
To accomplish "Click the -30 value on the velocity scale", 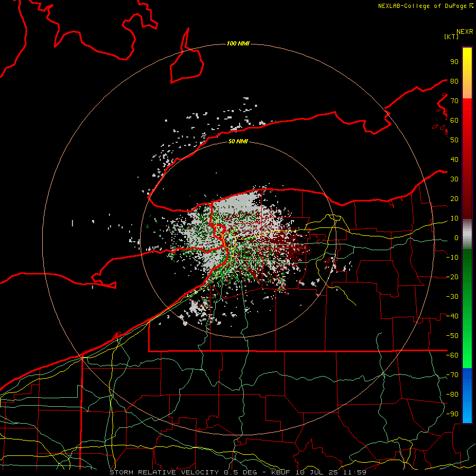I will click(452, 297).
